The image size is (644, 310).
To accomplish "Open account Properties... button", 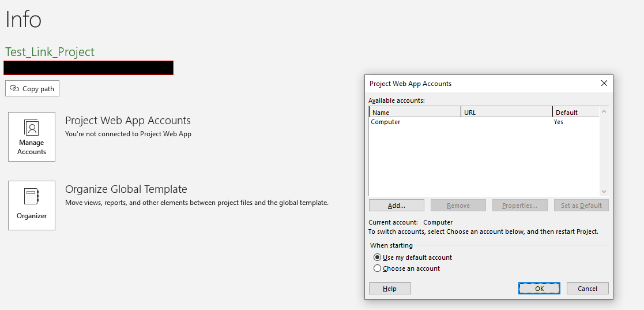I will [520, 206].
